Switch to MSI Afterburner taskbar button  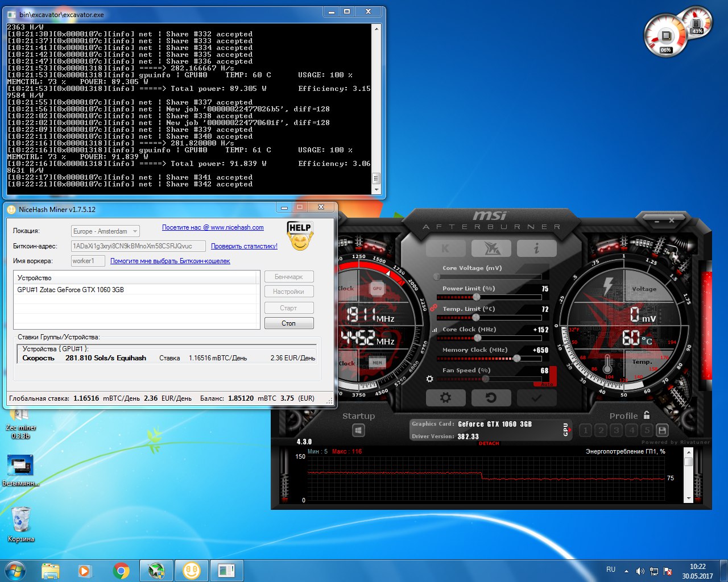click(x=156, y=571)
